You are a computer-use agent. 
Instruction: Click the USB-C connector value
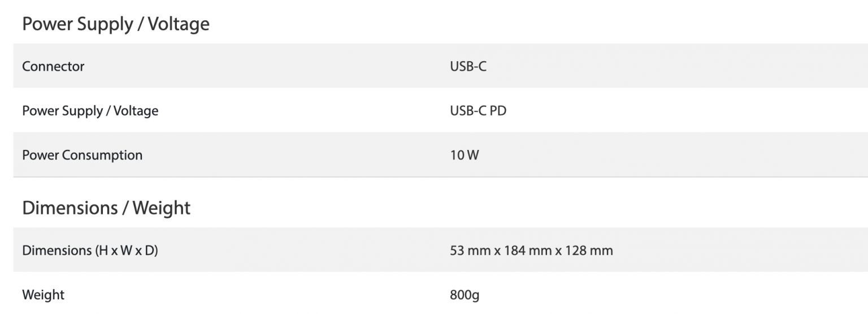(468, 66)
